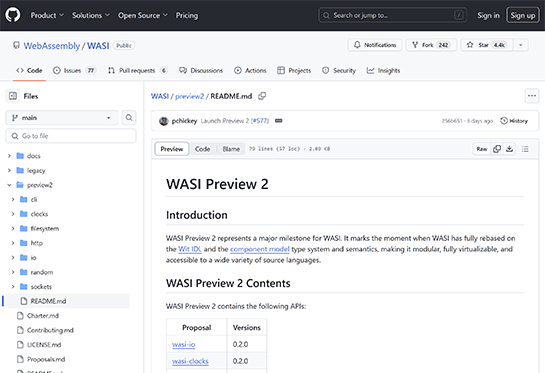Switch to the Code tab

click(x=29, y=70)
